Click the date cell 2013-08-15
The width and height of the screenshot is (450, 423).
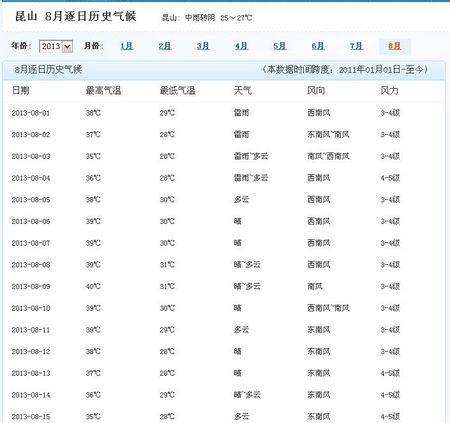point(31,416)
